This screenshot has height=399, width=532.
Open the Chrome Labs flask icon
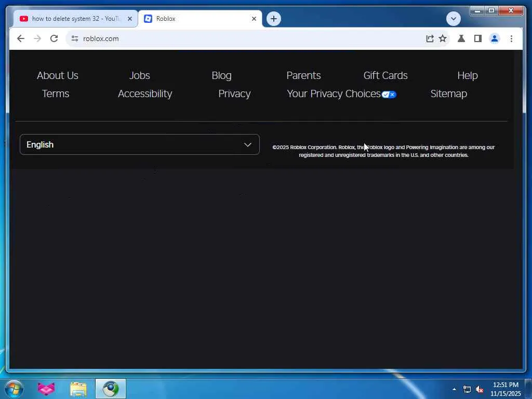click(461, 38)
